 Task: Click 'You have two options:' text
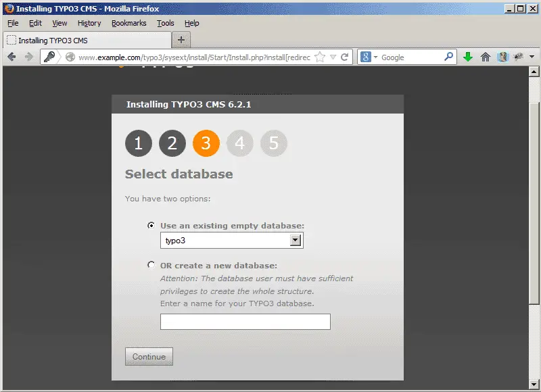pos(168,199)
